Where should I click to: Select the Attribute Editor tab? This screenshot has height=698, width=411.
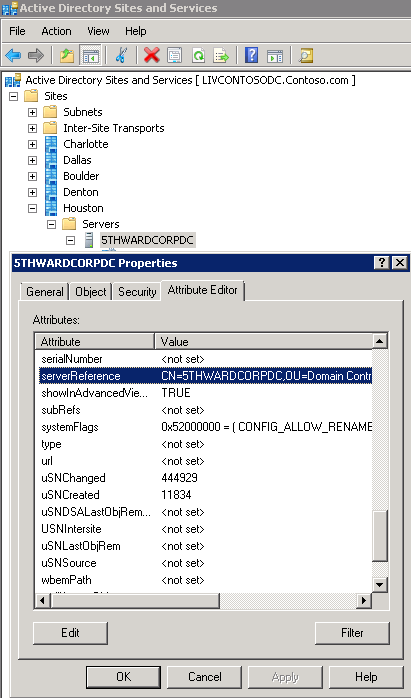203,290
